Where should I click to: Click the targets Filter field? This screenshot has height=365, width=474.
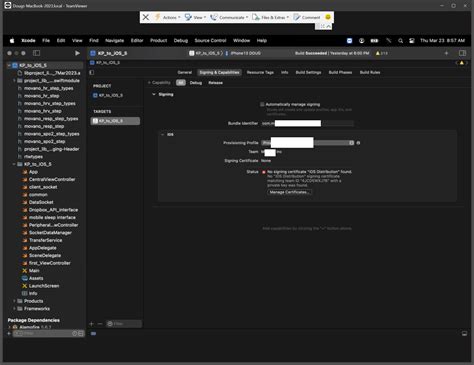click(124, 324)
